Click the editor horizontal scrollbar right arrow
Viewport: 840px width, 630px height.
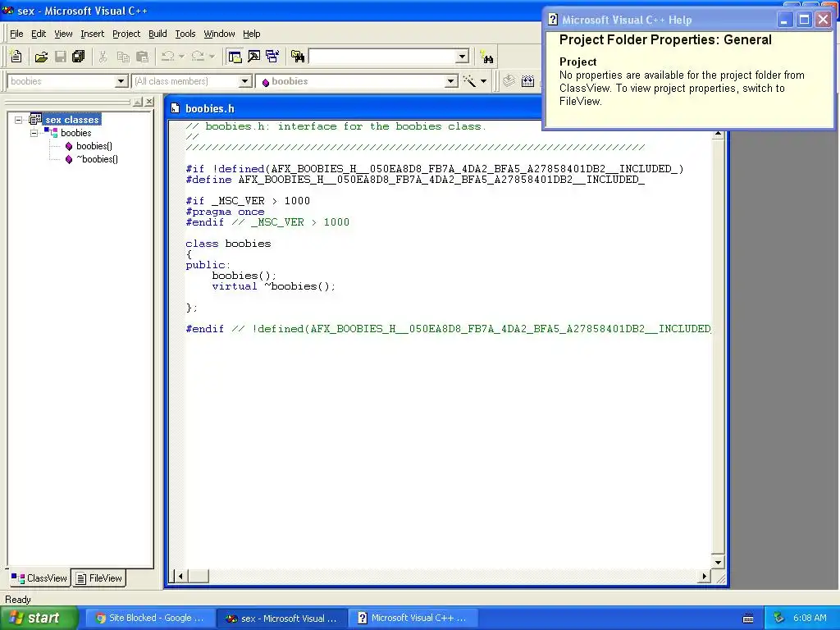coord(705,577)
